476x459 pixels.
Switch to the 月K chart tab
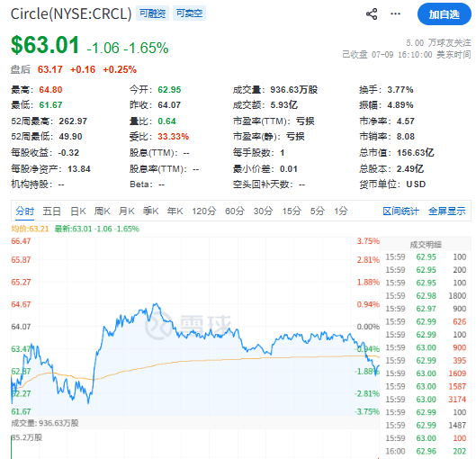point(127,211)
